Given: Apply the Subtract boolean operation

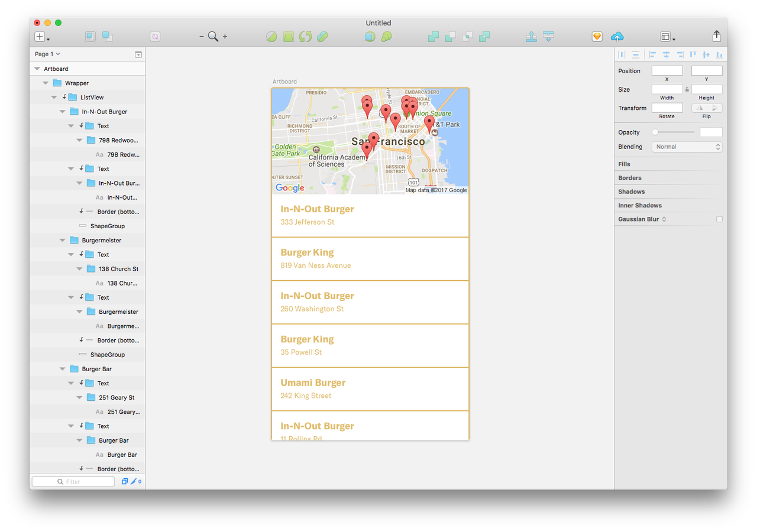Looking at the screenshot, I should pyautogui.click(x=450, y=37).
